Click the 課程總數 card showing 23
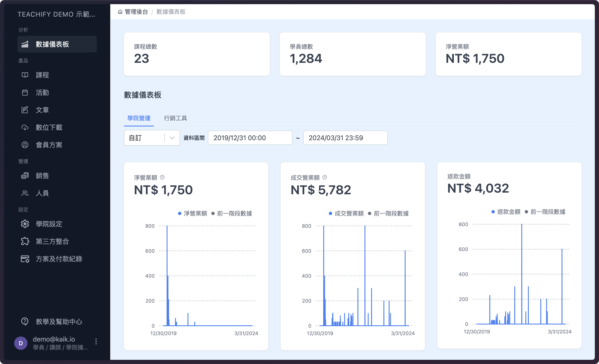 click(x=197, y=54)
